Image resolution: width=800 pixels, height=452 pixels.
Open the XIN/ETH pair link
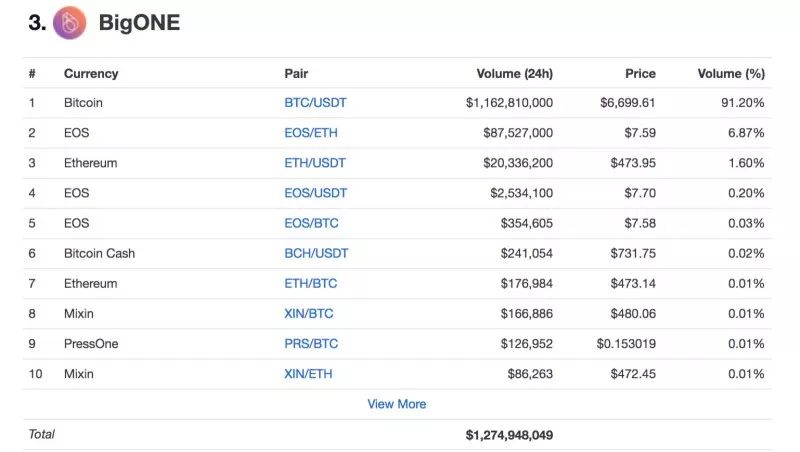coord(308,373)
